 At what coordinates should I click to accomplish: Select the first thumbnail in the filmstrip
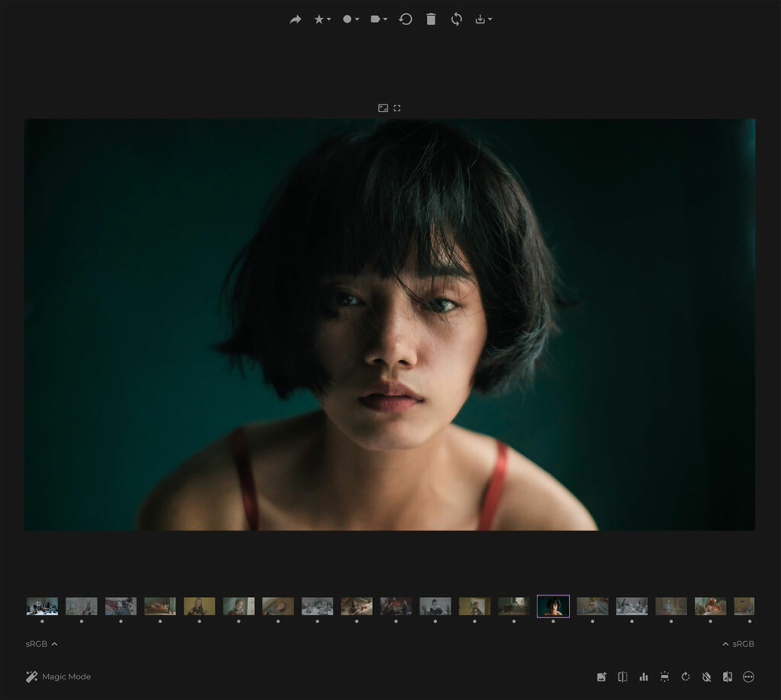(x=42, y=606)
